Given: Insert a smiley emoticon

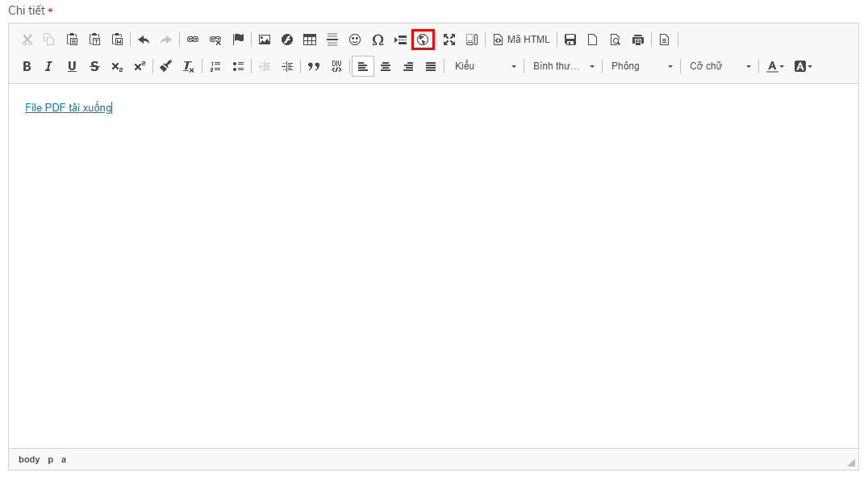Looking at the screenshot, I should (x=355, y=40).
